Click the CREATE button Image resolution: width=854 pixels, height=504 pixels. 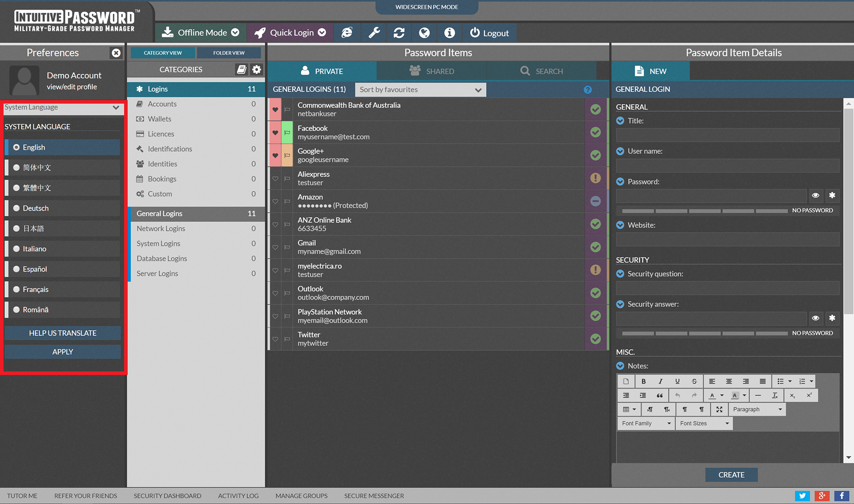tap(731, 475)
